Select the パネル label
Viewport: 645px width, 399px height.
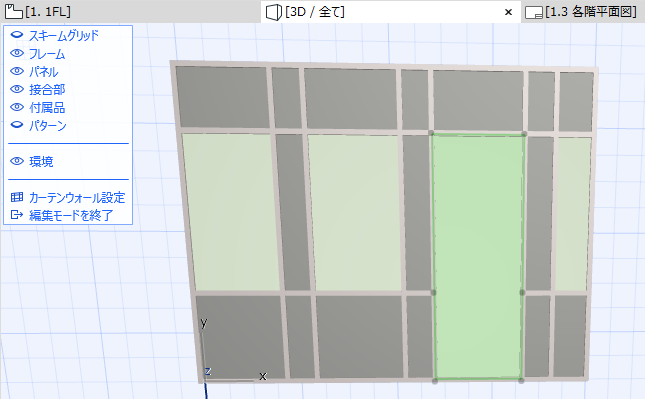(x=44, y=72)
